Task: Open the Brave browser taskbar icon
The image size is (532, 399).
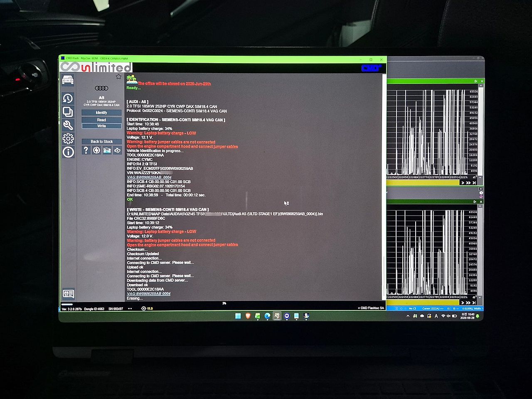Action: tap(248, 316)
